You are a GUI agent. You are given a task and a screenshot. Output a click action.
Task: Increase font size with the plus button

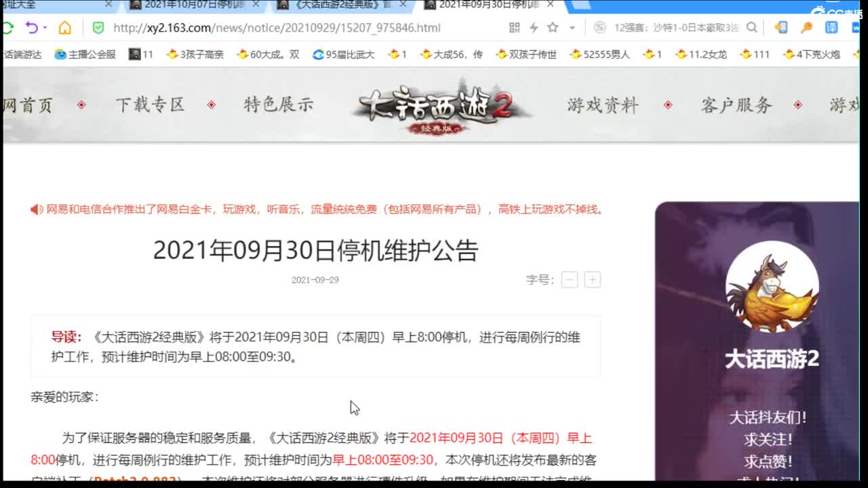pos(592,280)
